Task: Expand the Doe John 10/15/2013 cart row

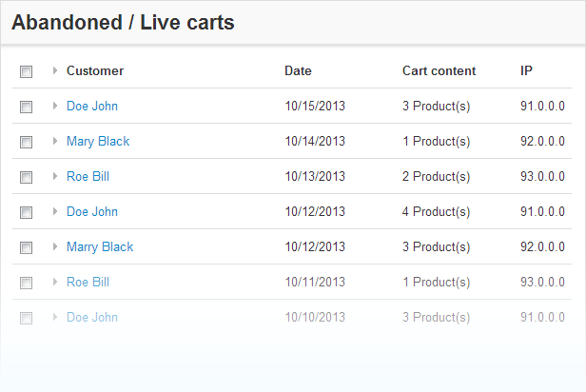Action: [x=55, y=107]
